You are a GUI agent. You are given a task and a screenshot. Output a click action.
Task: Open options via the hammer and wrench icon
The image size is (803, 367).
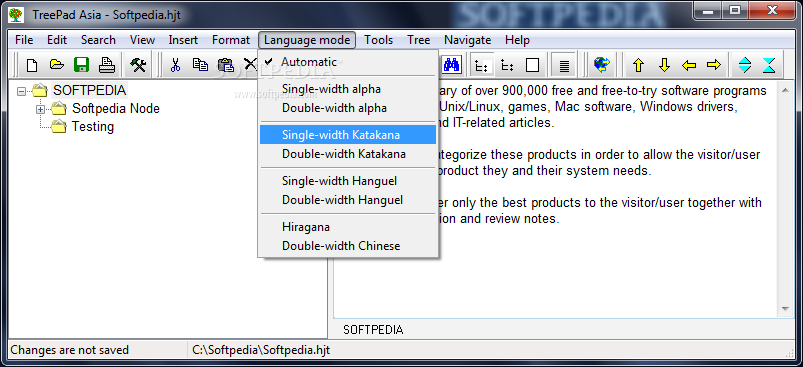point(138,65)
